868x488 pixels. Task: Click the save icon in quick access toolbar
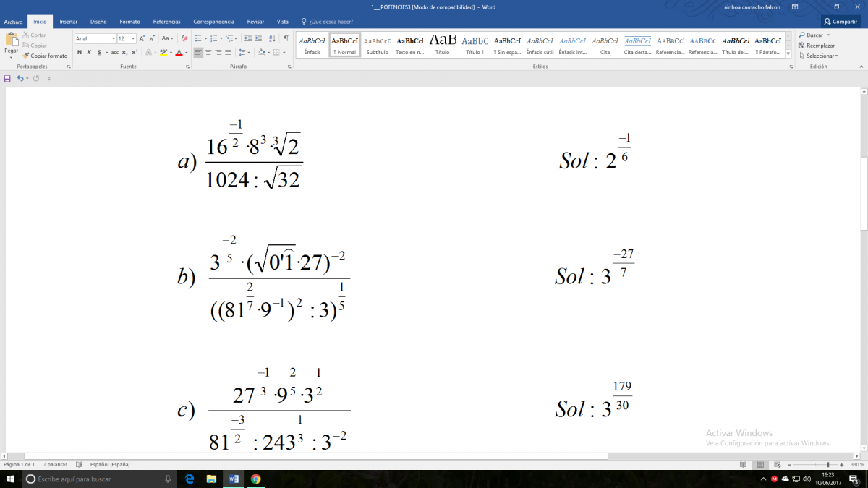click(7, 78)
